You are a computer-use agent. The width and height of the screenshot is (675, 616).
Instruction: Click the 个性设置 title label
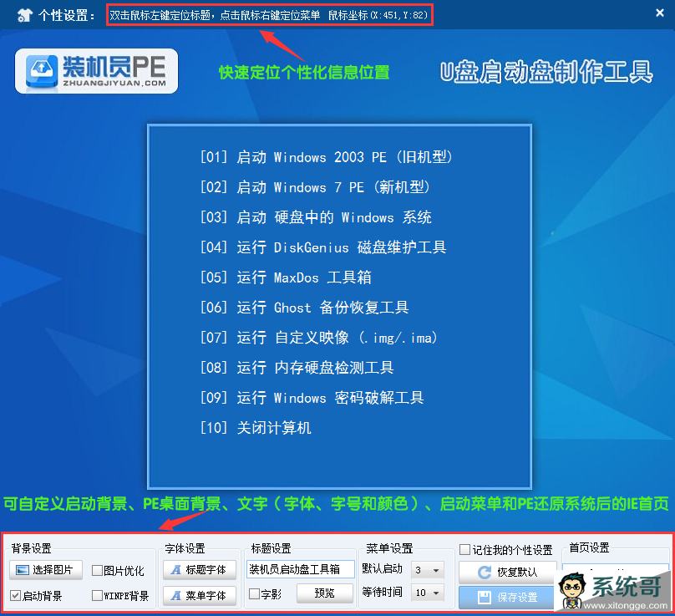tap(66, 16)
